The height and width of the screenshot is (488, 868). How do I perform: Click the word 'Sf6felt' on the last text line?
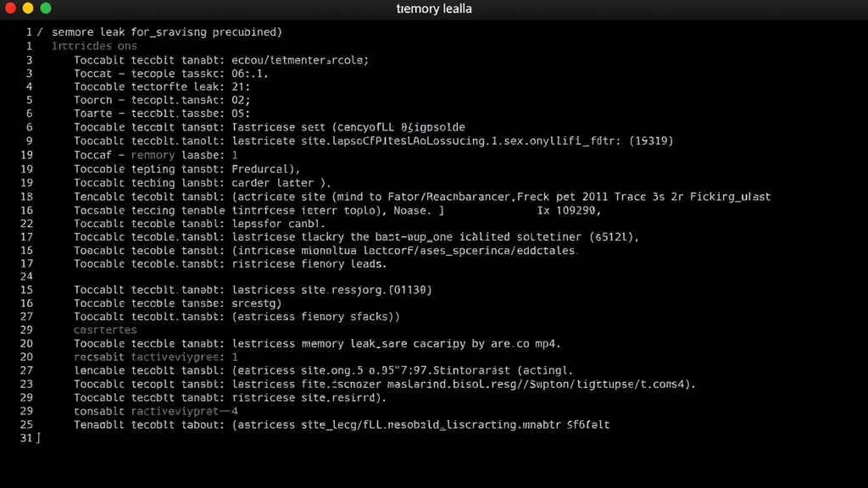coord(588,424)
